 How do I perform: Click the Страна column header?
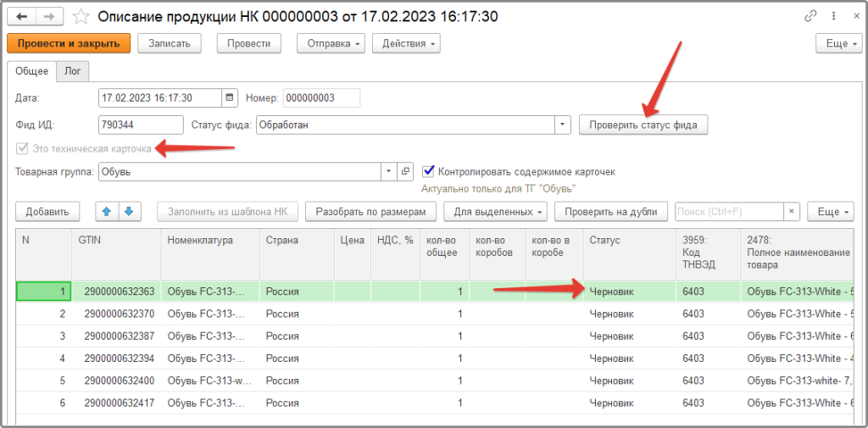pyautogui.click(x=297, y=253)
